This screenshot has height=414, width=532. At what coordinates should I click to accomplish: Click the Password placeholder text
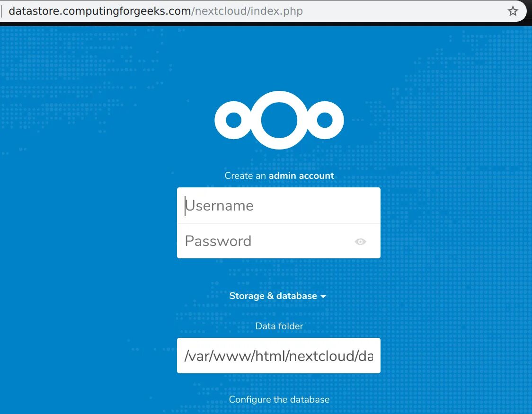pyautogui.click(x=218, y=241)
